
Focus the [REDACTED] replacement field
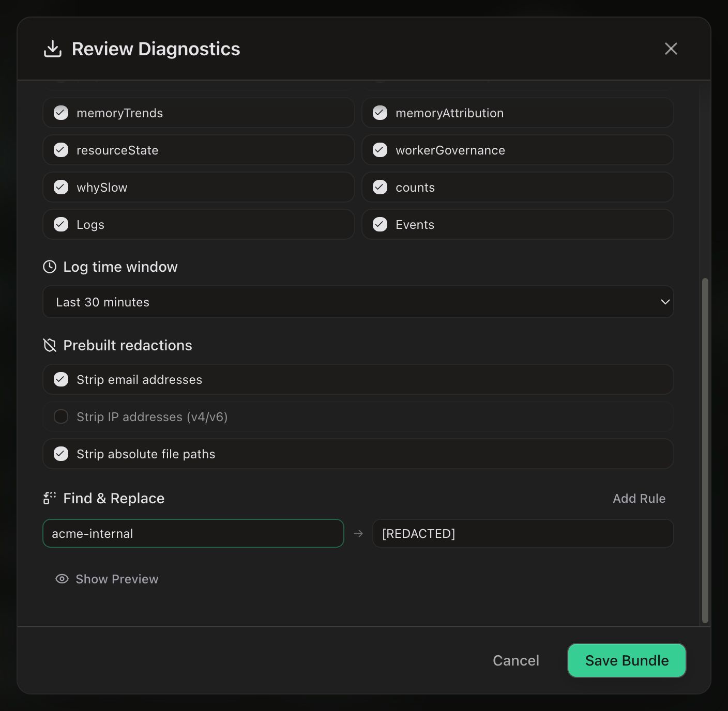click(523, 533)
